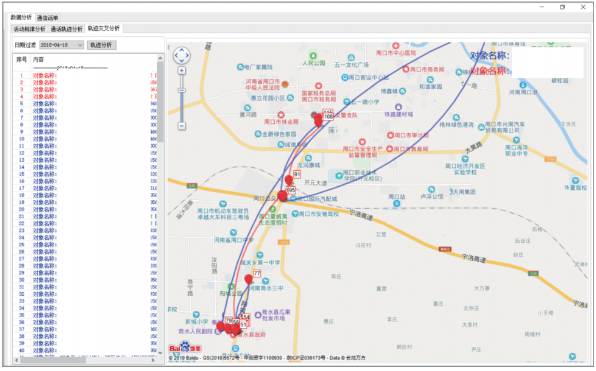
Task: Select the red list row numbered 4
Action: click(x=86, y=97)
